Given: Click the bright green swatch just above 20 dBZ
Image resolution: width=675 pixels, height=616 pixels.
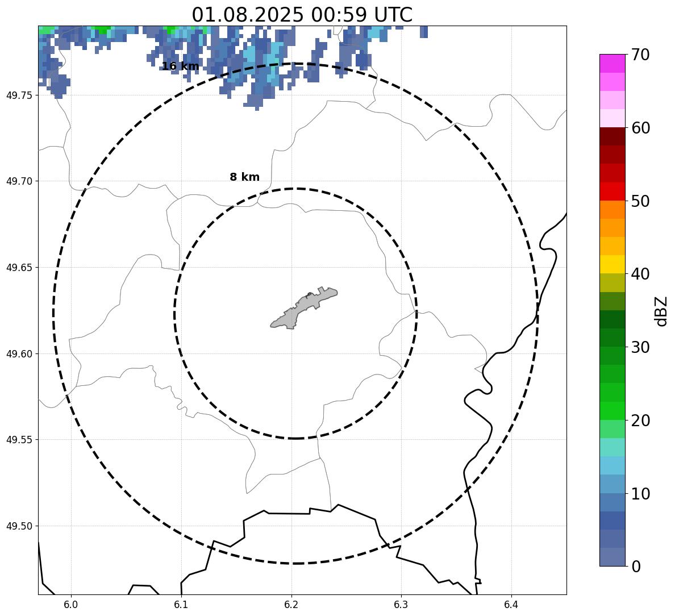Looking at the screenshot, I should point(612,411).
